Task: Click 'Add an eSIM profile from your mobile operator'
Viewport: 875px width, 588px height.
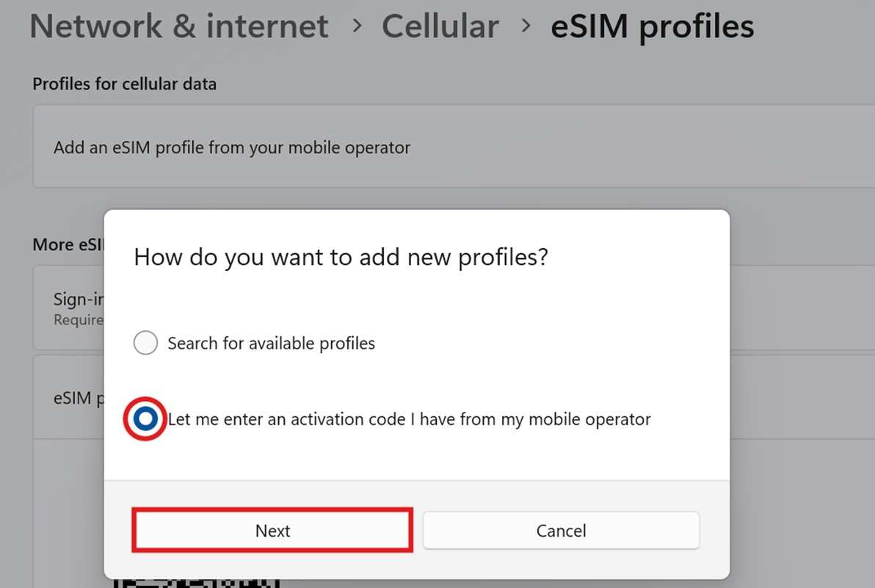Action: coord(232,148)
